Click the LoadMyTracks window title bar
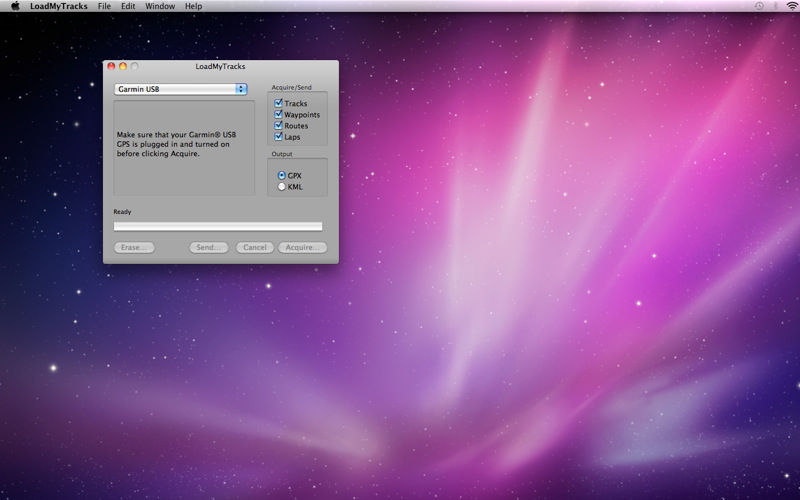Image resolution: width=800 pixels, height=500 pixels. click(x=220, y=66)
